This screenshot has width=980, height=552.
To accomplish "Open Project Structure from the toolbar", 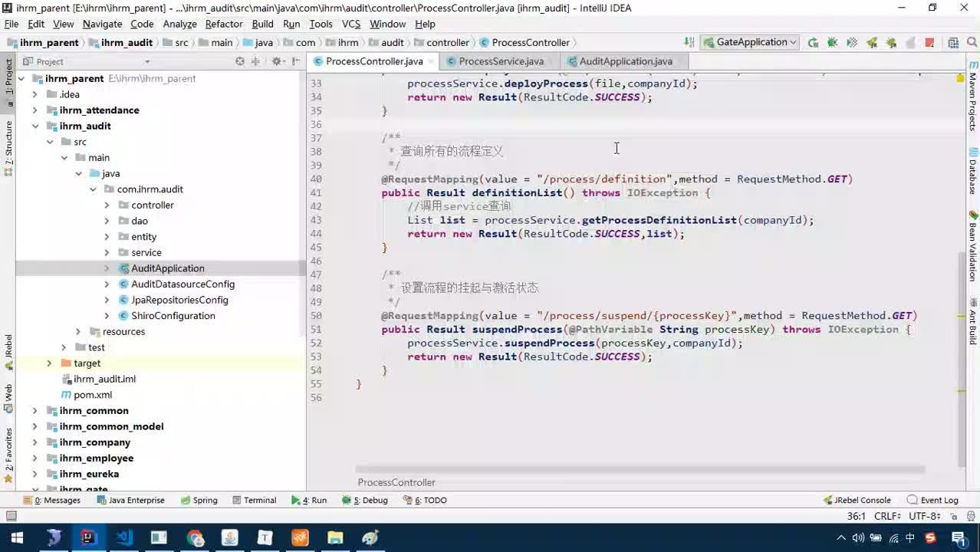I will tap(953, 43).
